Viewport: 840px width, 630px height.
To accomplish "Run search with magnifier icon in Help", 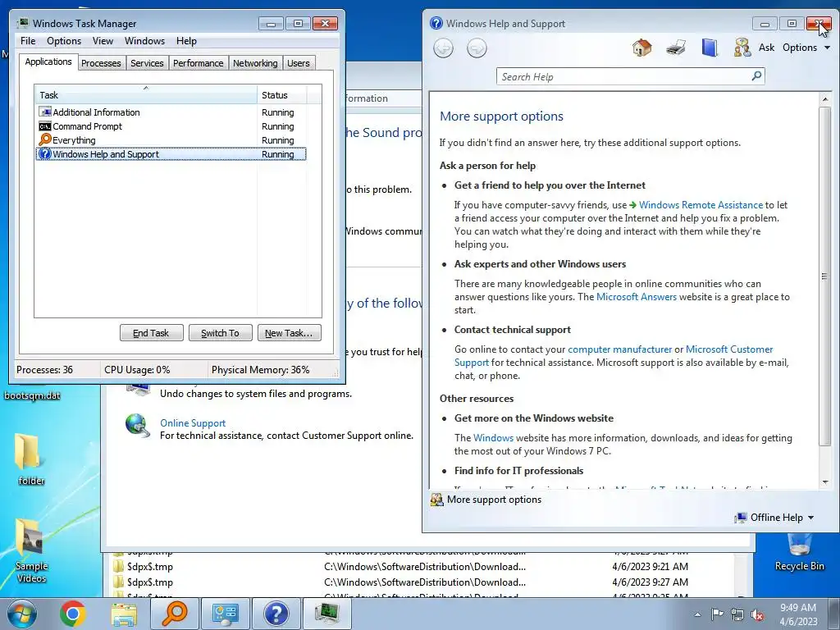I will 756,76.
